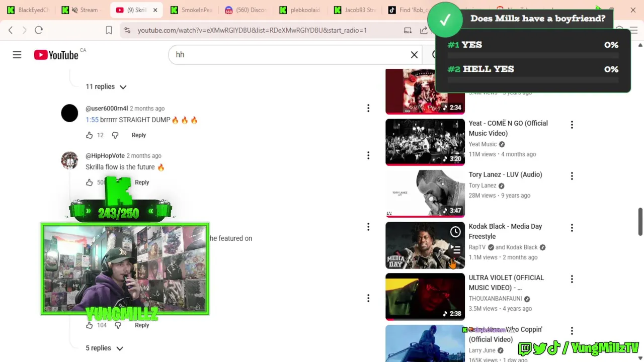Play Tory Lanez LUV (Audio) thumbnail
The image size is (644, 362).
click(x=425, y=193)
